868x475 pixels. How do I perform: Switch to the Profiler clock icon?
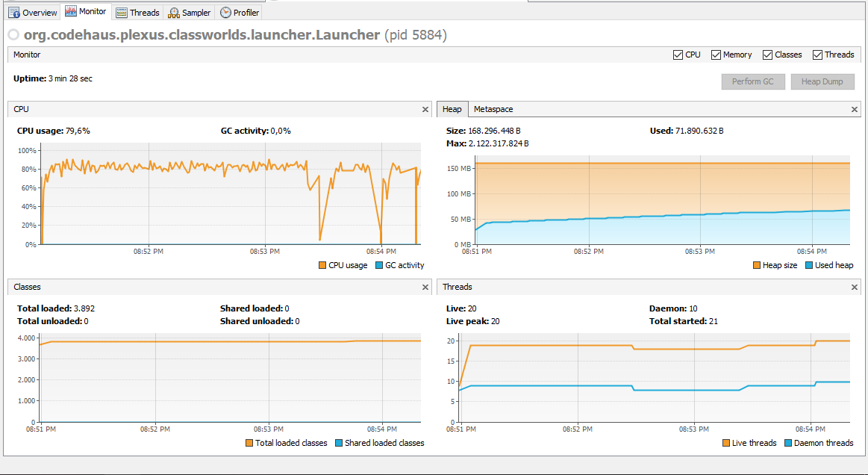(225, 12)
